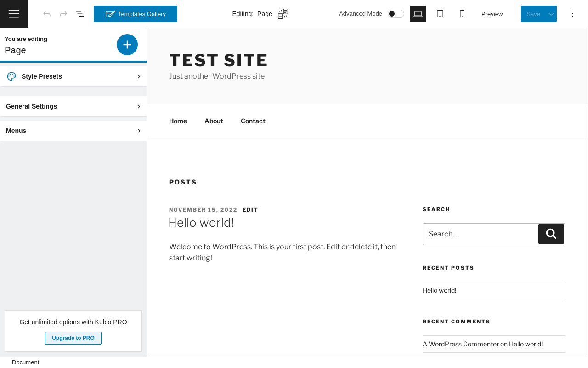Expand the Menus section
Viewport: 588px width, 368px height.
click(73, 131)
